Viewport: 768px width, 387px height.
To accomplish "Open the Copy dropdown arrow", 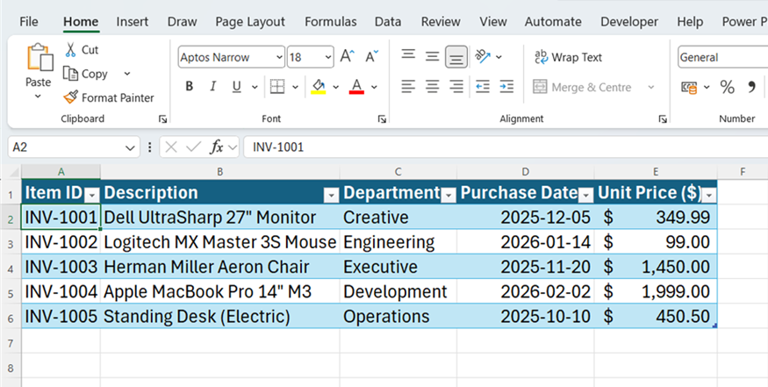I will coord(127,74).
